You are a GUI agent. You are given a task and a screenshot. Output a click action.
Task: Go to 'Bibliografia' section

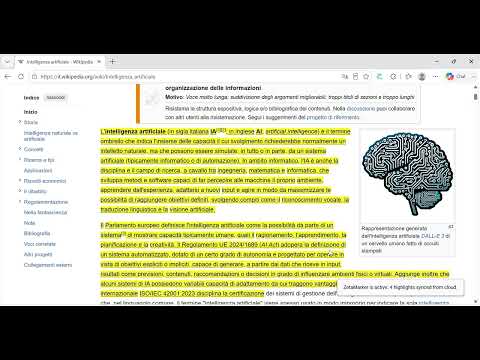pyautogui.click(x=37, y=233)
